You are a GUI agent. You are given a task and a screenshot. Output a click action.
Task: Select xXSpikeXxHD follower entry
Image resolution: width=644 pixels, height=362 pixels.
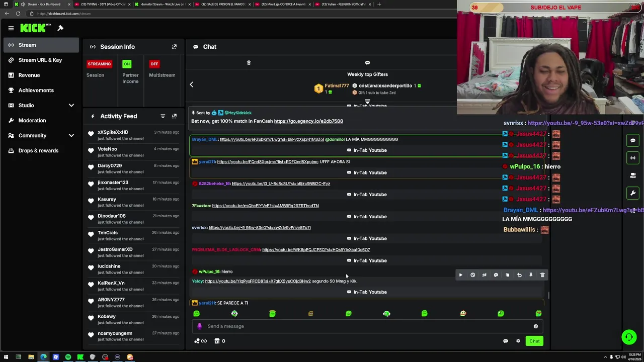coord(134,135)
